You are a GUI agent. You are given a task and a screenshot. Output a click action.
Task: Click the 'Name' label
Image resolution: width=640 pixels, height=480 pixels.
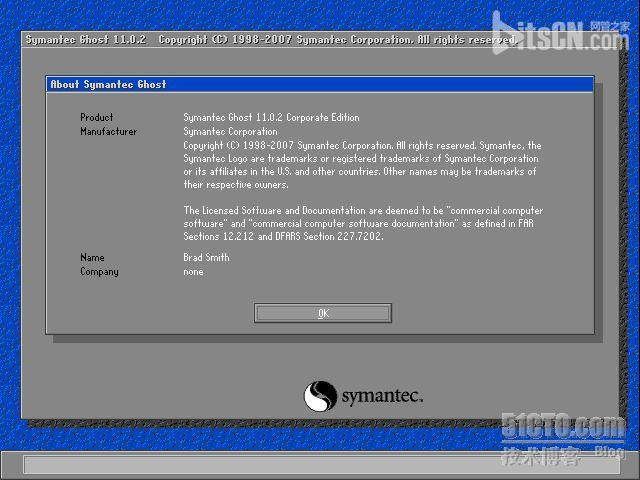[92, 258]
